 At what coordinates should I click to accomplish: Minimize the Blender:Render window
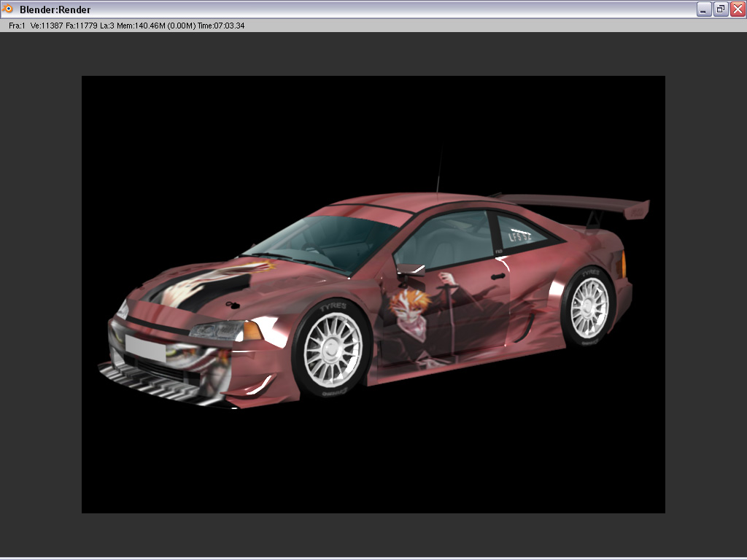coord(704,9)
